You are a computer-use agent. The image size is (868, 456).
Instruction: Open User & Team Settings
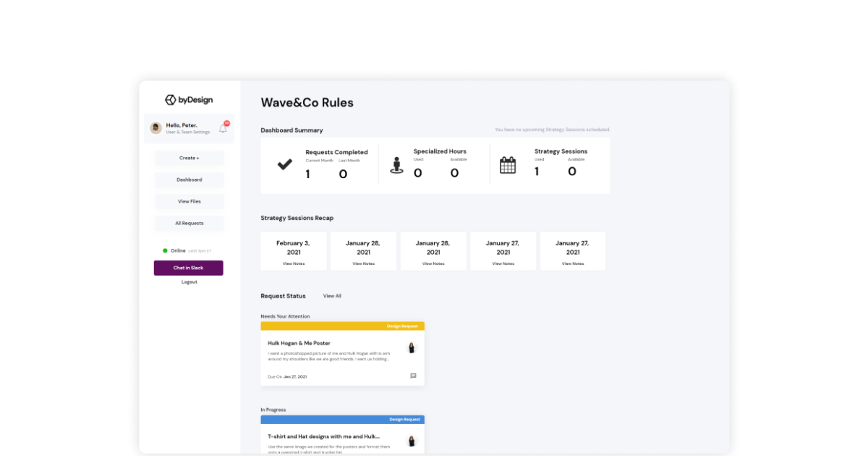pos(188,132)
